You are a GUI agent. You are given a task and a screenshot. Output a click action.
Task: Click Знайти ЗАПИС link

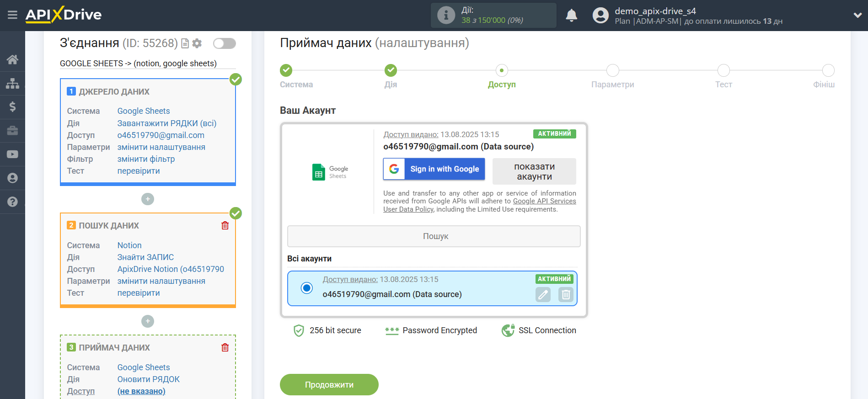[145, 257]
